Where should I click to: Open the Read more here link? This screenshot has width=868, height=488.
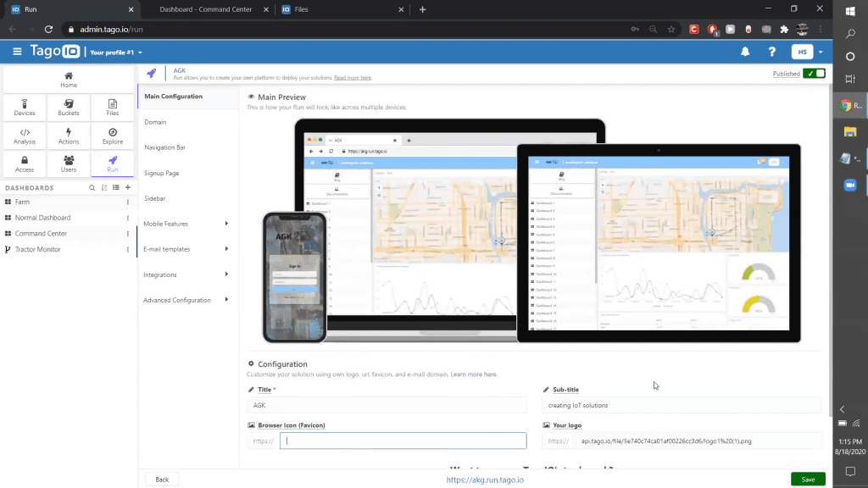353,78
